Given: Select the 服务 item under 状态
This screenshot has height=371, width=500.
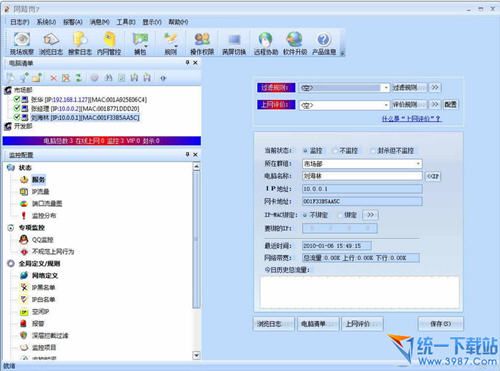Looking at the screenshot, I should click(x=38, y=180).
